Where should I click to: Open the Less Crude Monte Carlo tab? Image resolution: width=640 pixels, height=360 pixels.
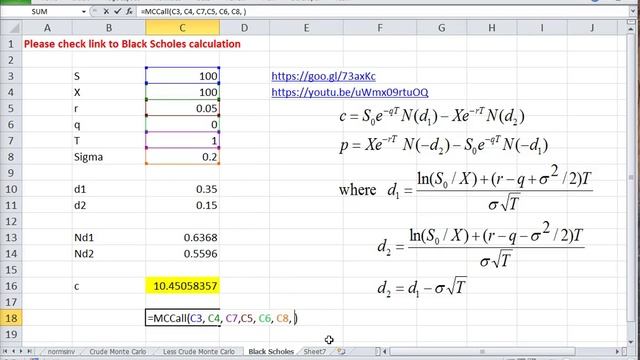(x=199, y=351)
